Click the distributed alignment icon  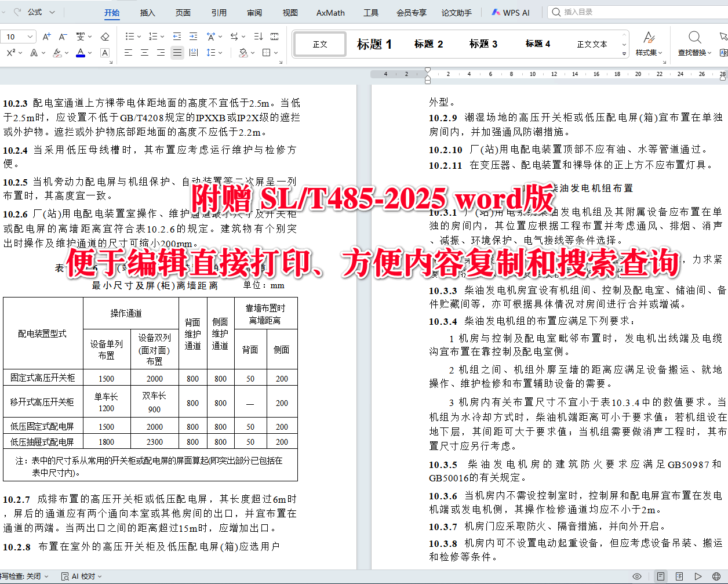tap(194, 53)
